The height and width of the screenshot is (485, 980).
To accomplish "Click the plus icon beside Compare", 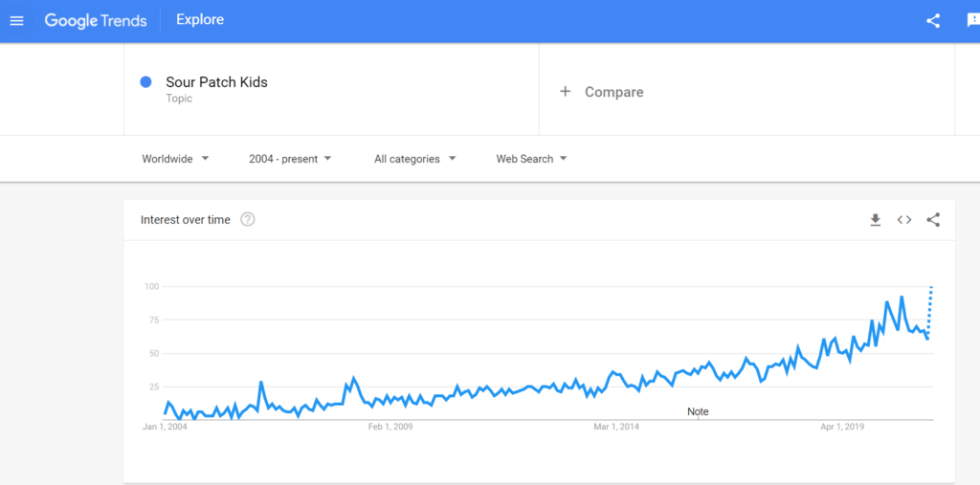I will [565, 92].
